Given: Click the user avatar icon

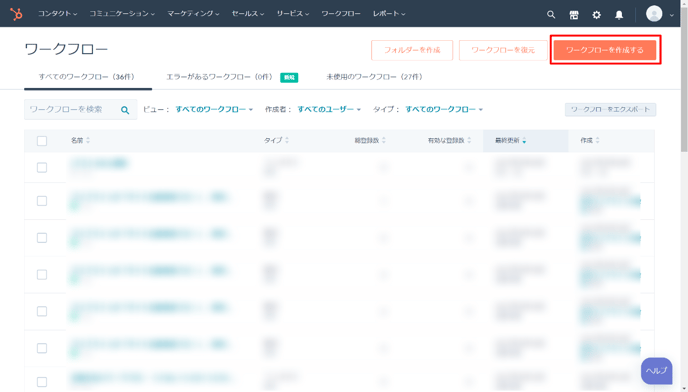Looking at the screenshot, I should (654, 14).
